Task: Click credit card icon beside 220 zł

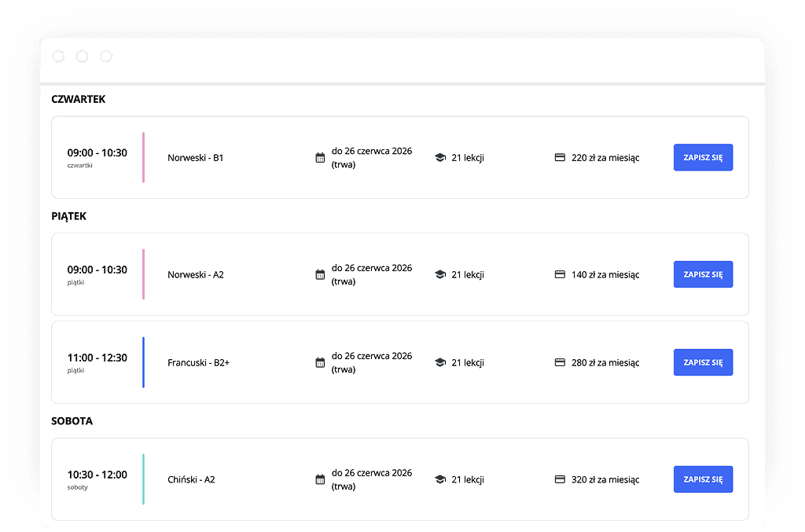Action: [561, 158]
